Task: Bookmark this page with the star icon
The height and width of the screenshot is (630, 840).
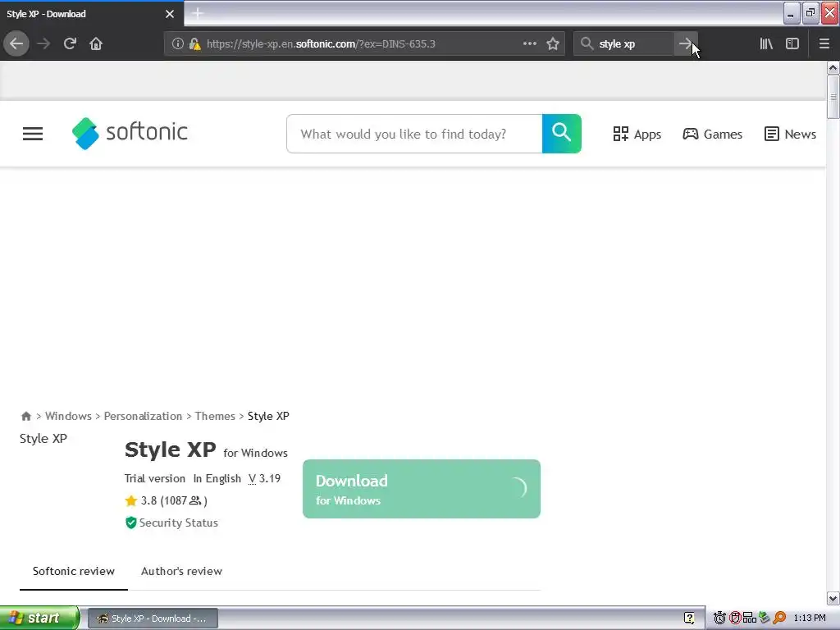Action: coord(553,43)
